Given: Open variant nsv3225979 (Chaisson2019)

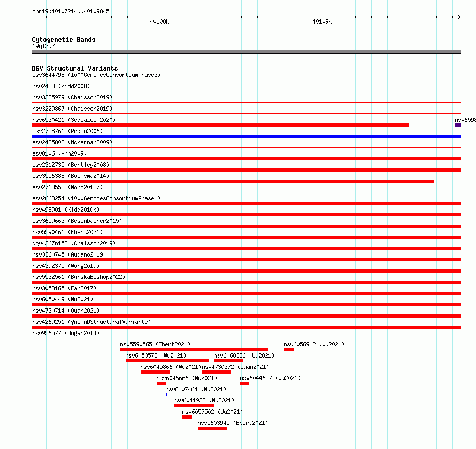Looking at the screenshot, I should [x=72, y=97].
